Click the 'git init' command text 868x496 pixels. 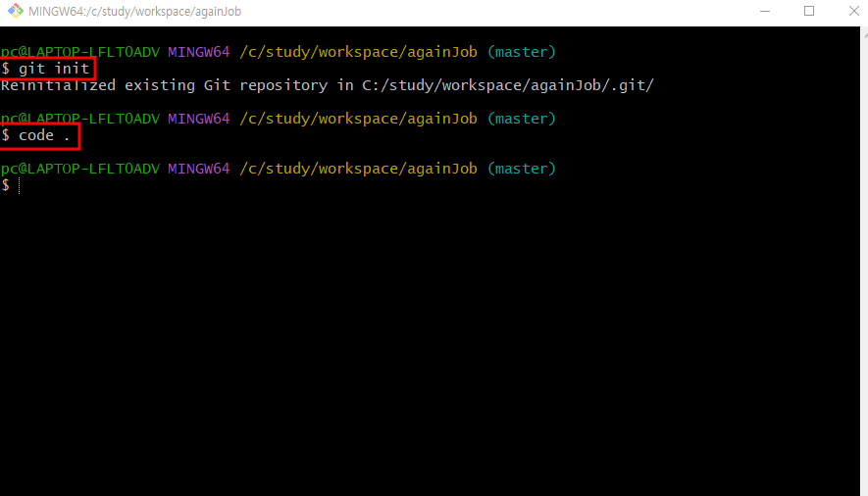[x=54, y=69]
